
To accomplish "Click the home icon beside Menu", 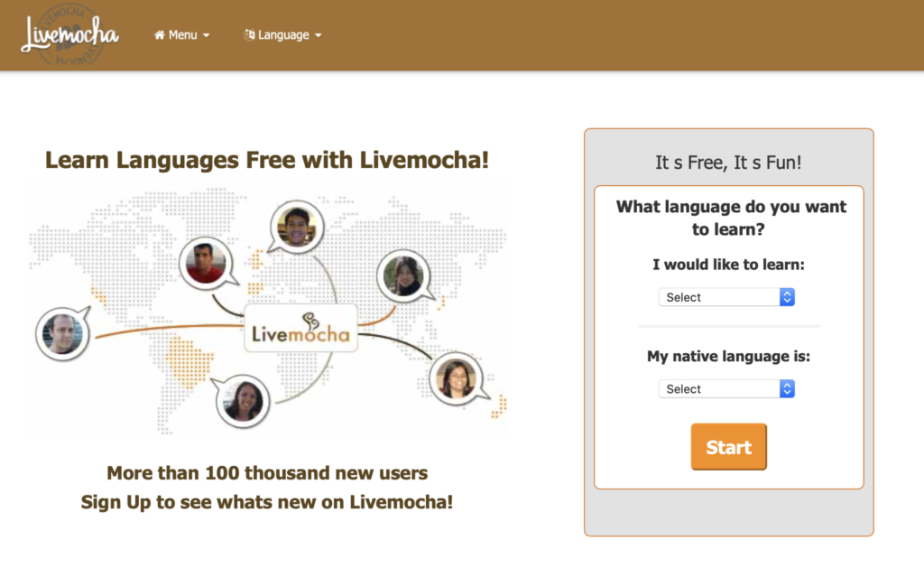I will pyautogui.click(x=159, y=35).
